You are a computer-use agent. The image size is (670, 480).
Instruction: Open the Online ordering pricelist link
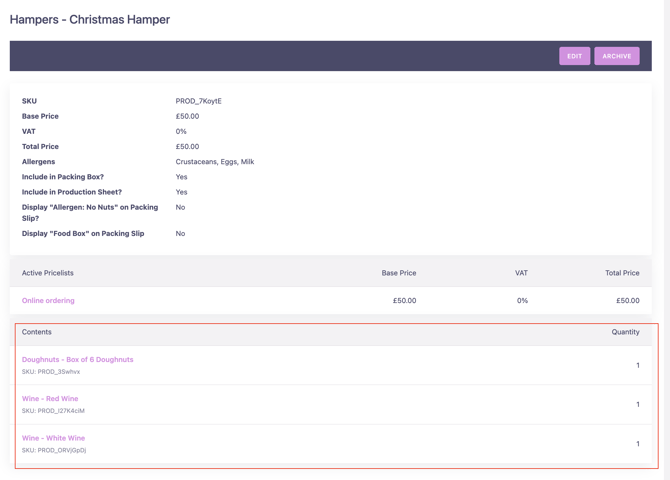tap(48, 300)
